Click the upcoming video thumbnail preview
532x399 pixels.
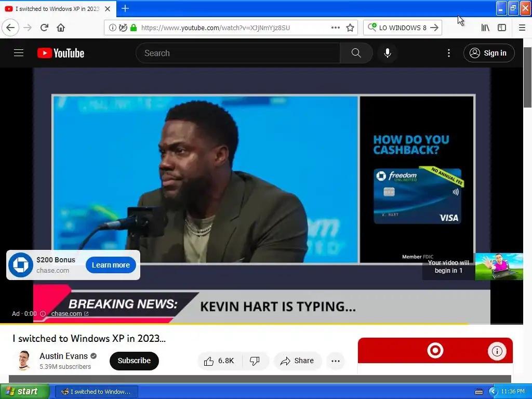pos(499,267)
